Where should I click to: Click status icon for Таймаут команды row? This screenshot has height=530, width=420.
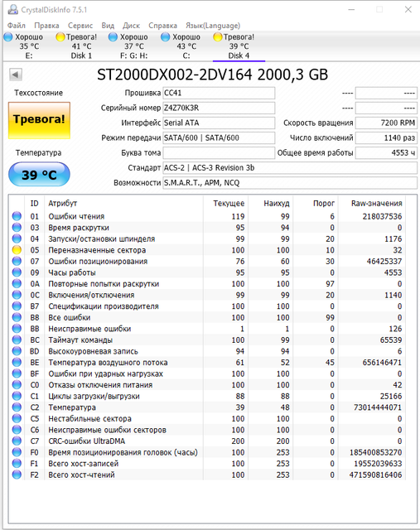point(17,340)
